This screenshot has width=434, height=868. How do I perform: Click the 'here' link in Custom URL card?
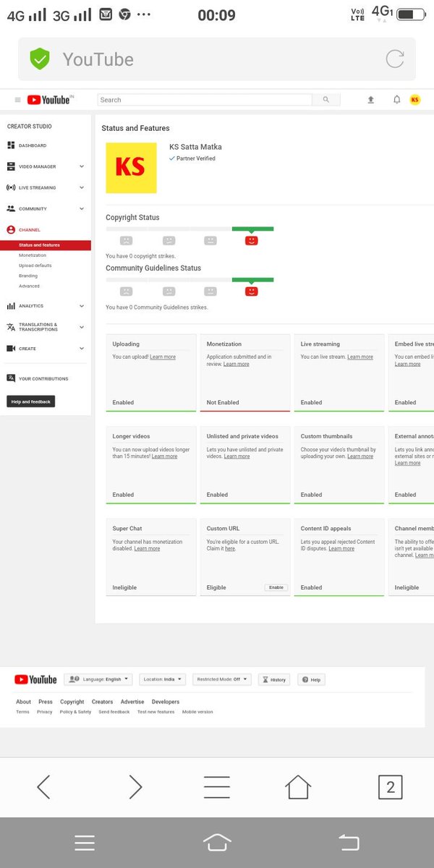pyautogui.click(x=230, y=548)
